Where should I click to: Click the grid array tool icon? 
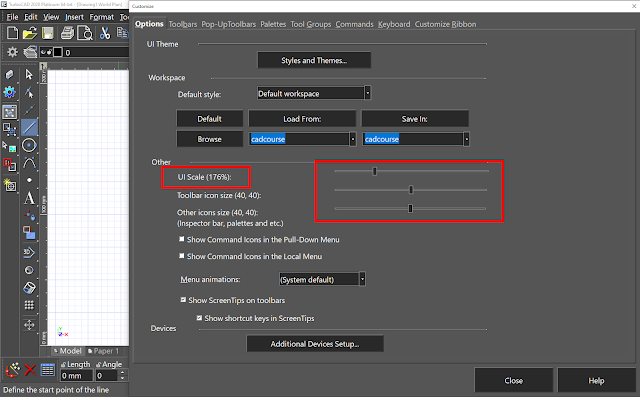[x=29, y=305]
